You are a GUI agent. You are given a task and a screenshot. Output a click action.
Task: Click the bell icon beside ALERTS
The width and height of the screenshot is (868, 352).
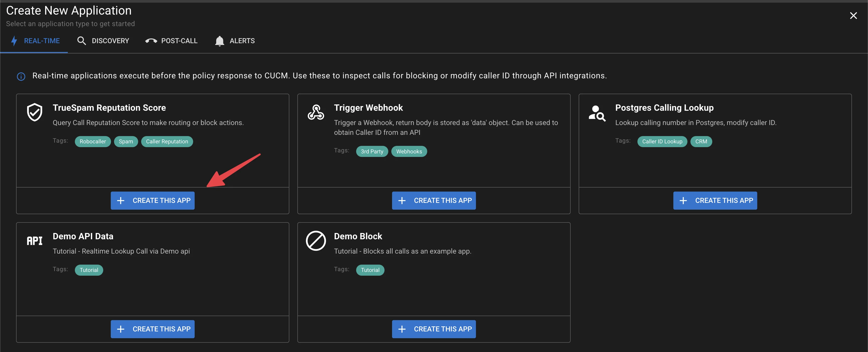point(220,40)
